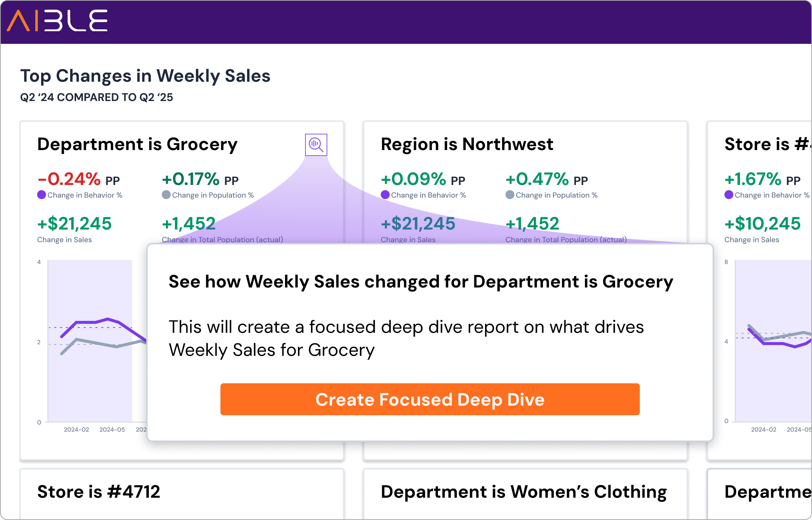Select the Store is #4712 card
Screen dimensions: 812x520
(x=99, y=492)
